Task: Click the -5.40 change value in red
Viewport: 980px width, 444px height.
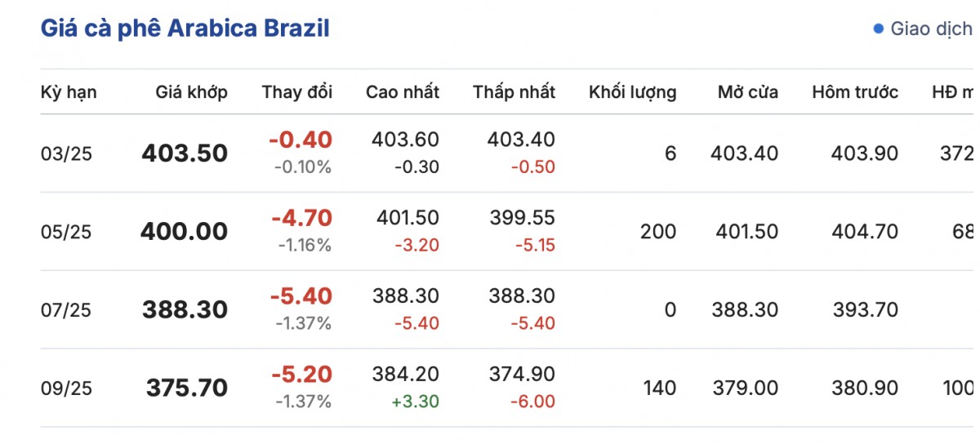Action: pyautogui.click(x=301, y=296)
